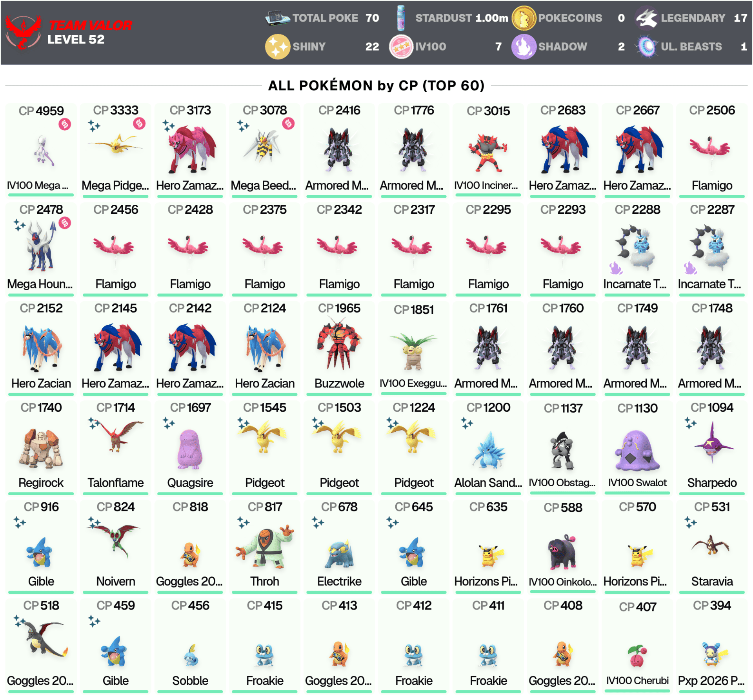Viewport: 753px width, 700px height.
Task: Click the Ultra Beasts wormhole icon
Action: [x=647, y=47]
